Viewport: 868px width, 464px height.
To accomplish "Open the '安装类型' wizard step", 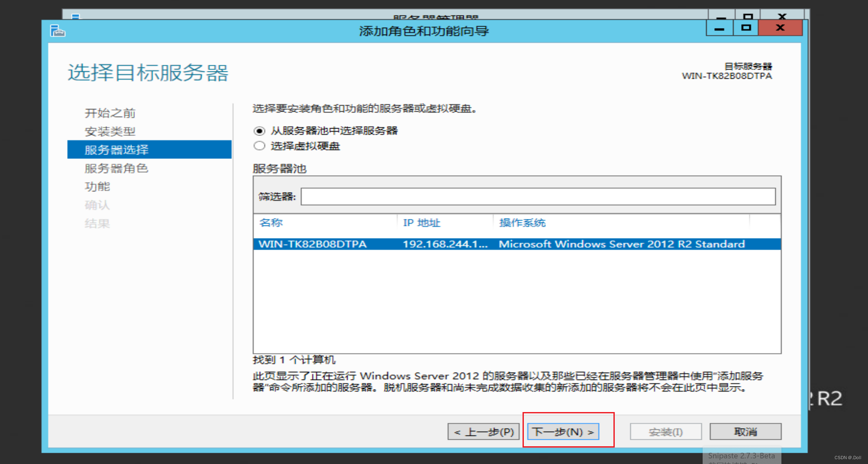I will pyautogui.click(x=110, y=131).
